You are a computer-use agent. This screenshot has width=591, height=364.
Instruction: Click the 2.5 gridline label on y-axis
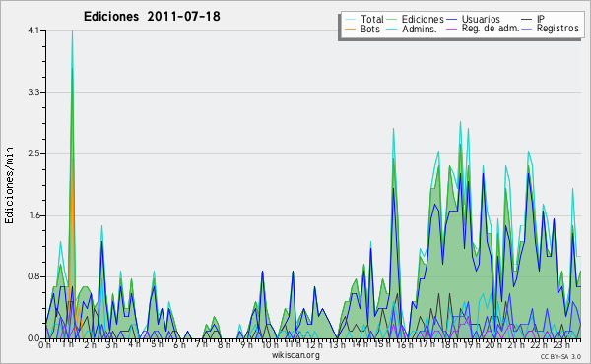33,153
